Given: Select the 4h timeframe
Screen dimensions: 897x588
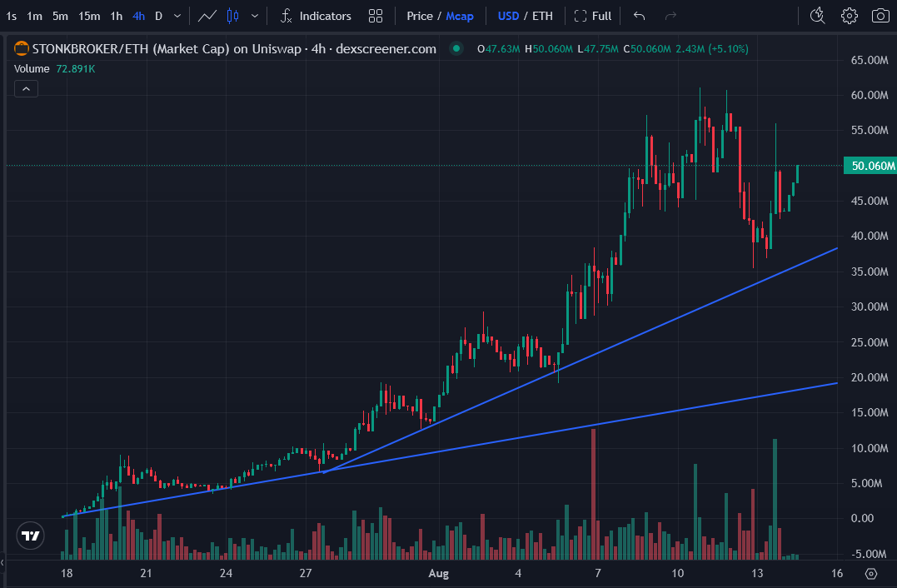Looking at the screenshot, I should coord(138,16).
